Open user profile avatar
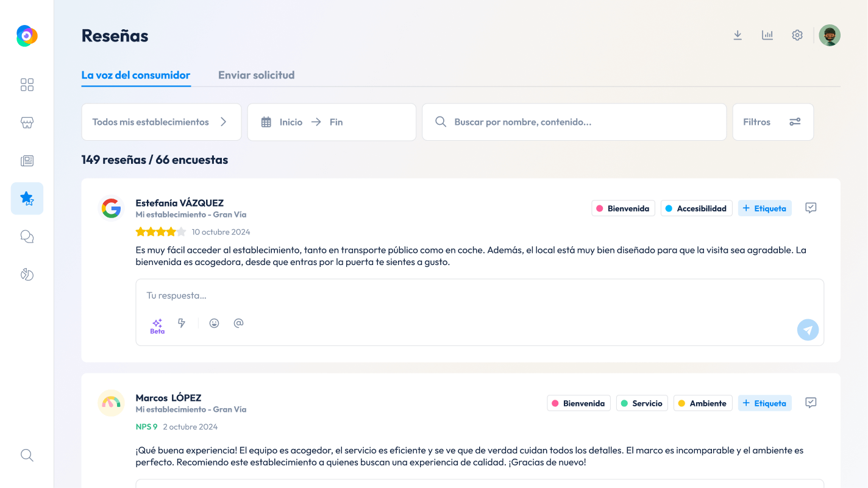Screen dimensions: 868x488 click(830, 35)
